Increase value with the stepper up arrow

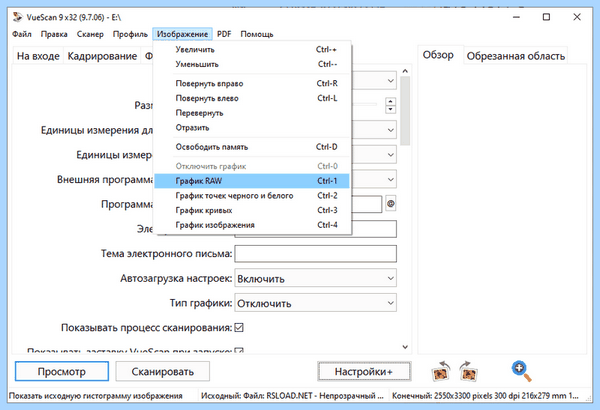coord(390,102)
